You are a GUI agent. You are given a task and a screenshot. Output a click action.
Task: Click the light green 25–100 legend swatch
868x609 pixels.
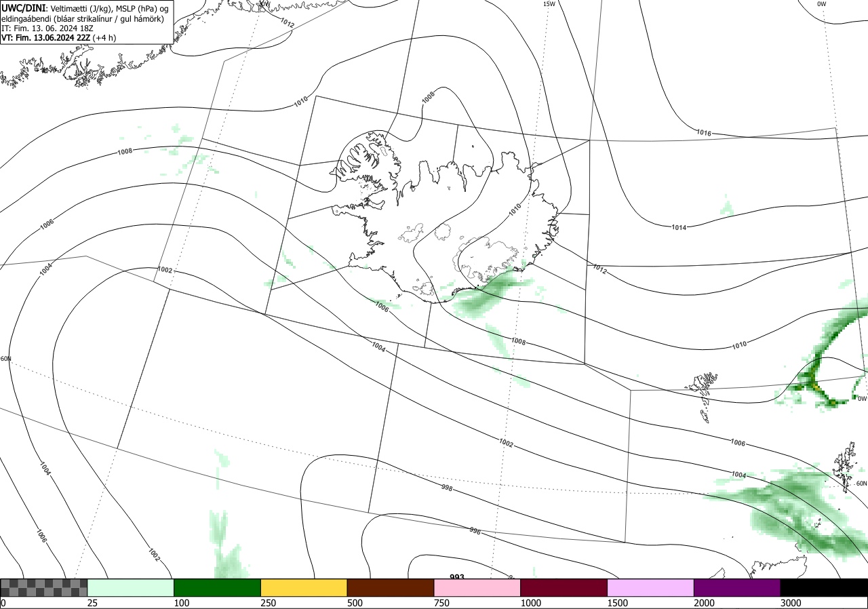pos(130,587)
